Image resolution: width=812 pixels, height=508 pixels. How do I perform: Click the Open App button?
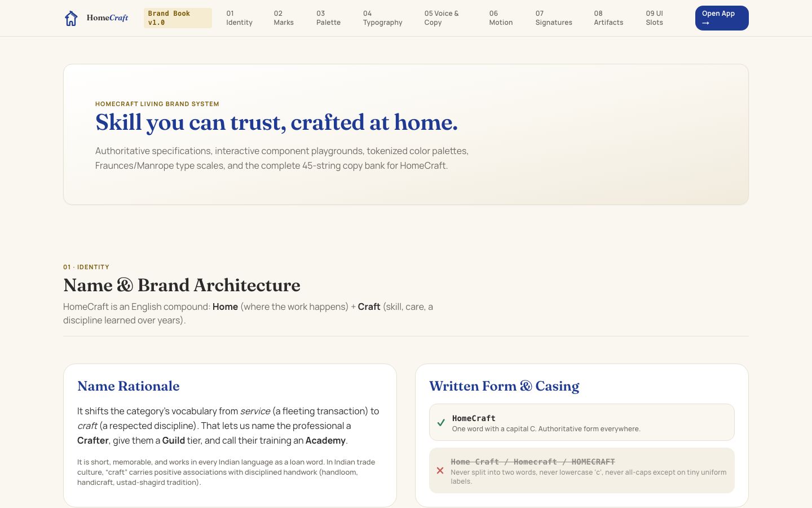coord(722,18)
